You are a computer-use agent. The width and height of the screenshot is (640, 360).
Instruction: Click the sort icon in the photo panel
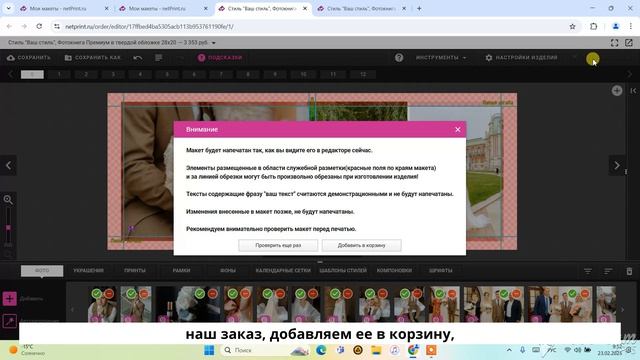pos(608,271)
